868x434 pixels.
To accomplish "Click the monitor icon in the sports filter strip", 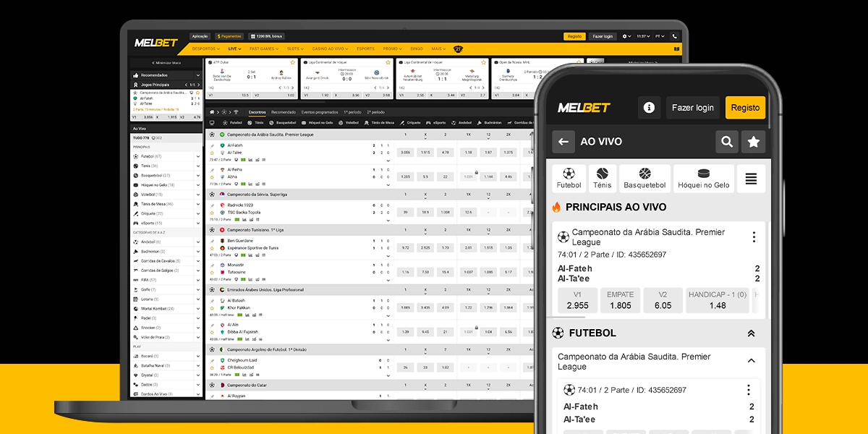I will pos(212,123).
